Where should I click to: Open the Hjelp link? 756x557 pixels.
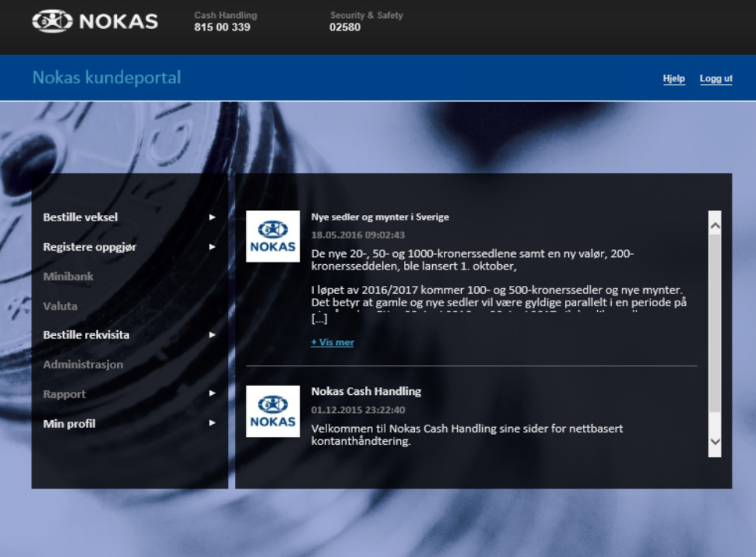674,79
